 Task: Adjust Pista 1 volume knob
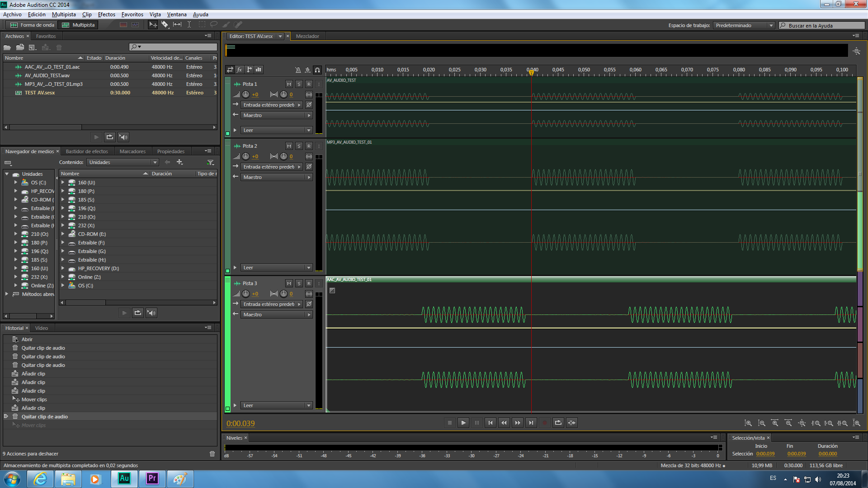coord(245,94)
